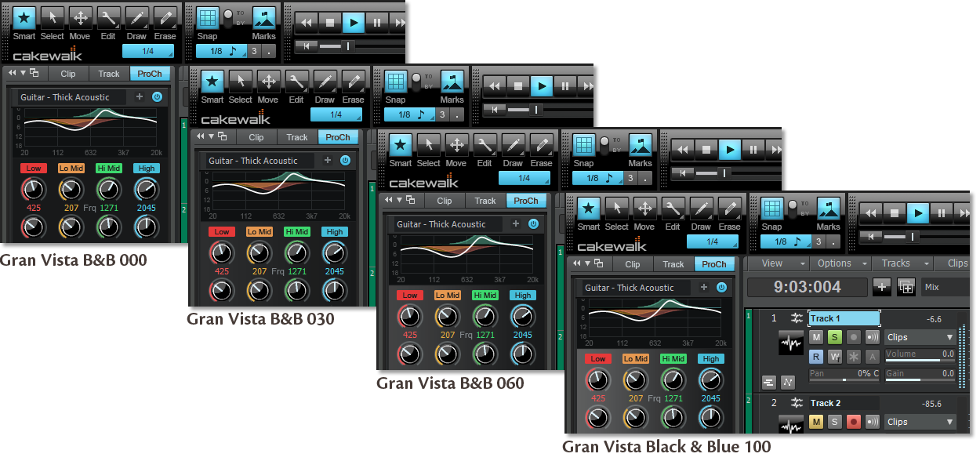This screenshot has width=980, height=461.
Task: Mute Track 2
Action: (816, 422)
